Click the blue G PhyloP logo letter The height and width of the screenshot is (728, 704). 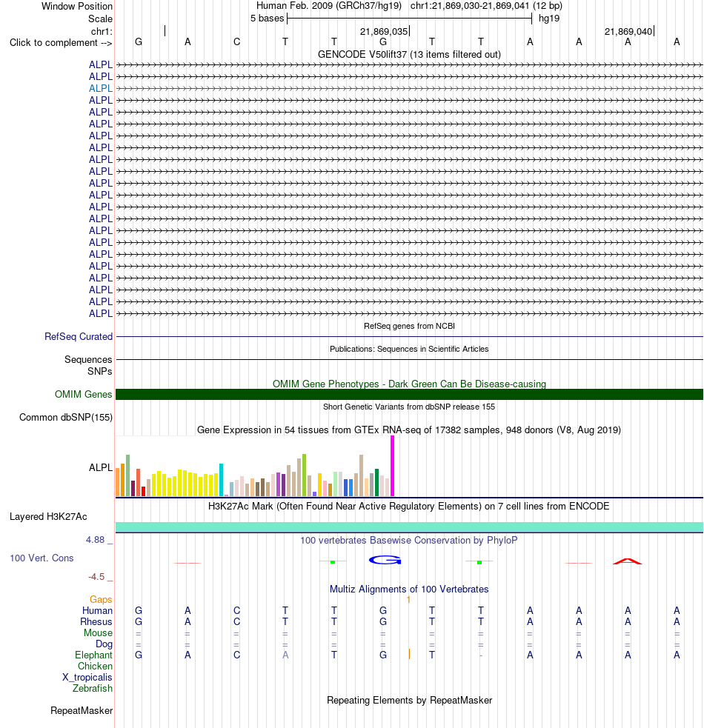(x=385, y=561)
